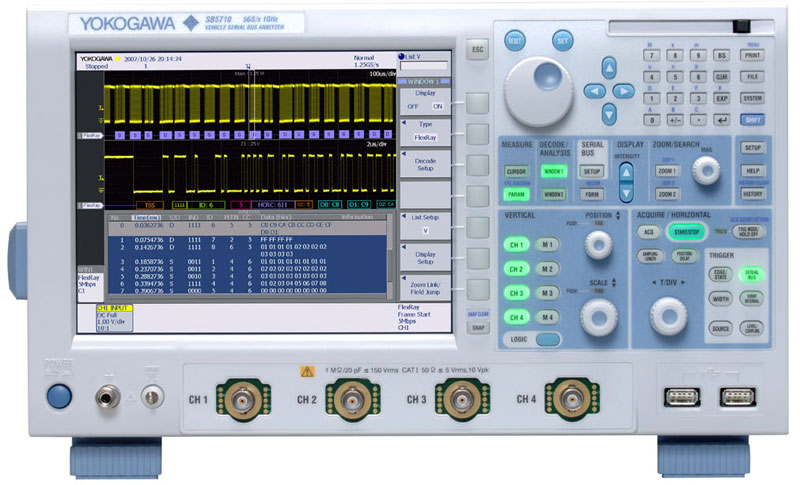800x485 pixels.
Task: Open the Type FlexRay selection menu
Action: click(x=425, y=132)
